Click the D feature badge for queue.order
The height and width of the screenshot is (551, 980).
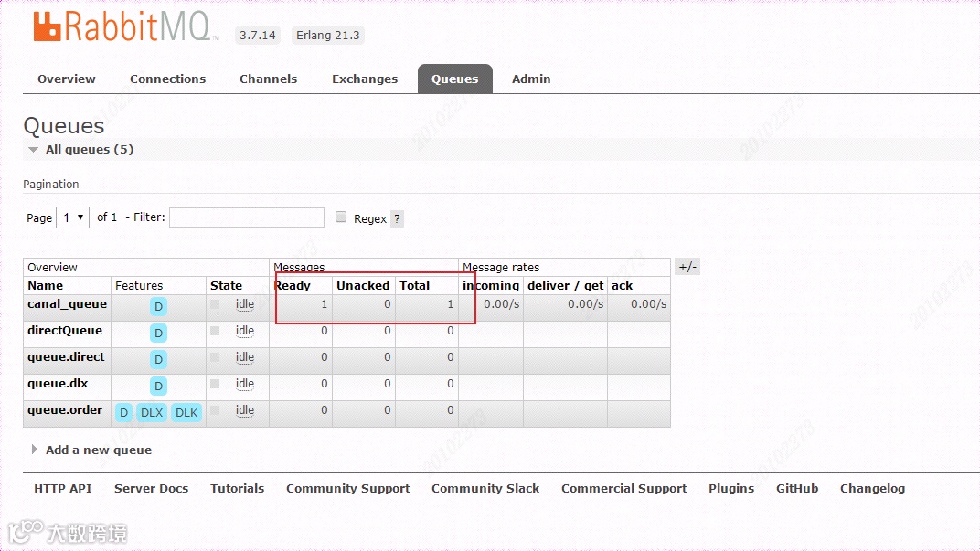(x=123, y=412)
